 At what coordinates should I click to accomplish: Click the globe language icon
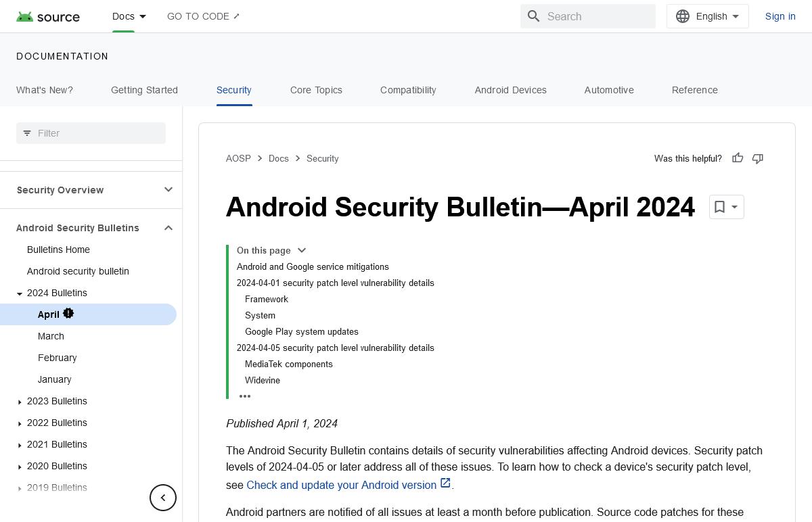[x=683, y=16]
